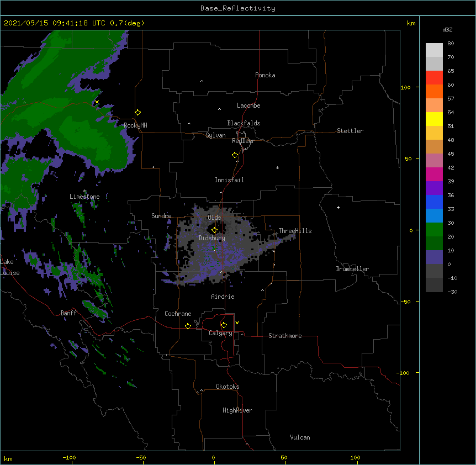
Task: Click the ThreeHills label
Action: pos(295,231)
